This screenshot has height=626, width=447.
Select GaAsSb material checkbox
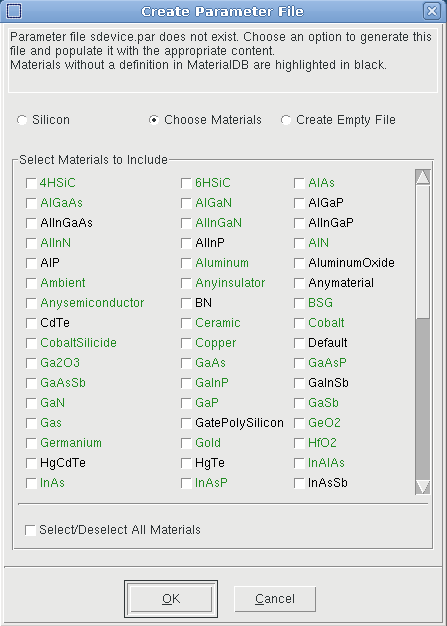31,383
